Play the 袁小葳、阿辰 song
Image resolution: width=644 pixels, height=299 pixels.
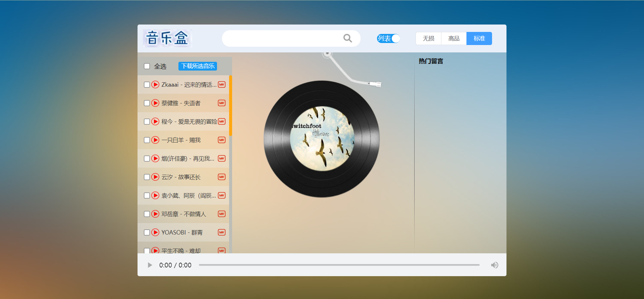[155, 195]
